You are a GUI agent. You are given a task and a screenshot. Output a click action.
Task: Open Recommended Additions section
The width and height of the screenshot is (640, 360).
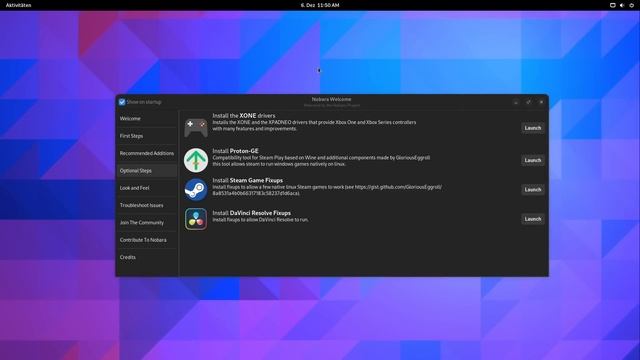[x=147, y=153]
